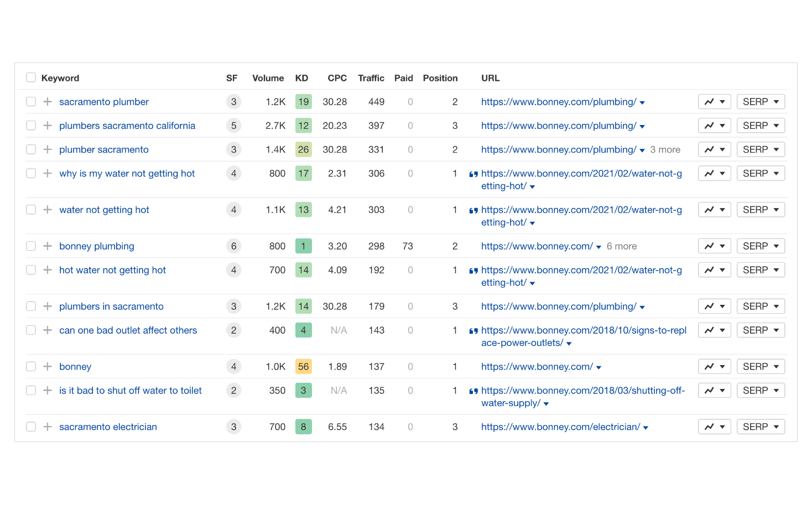Image resolution: width=812 pixels, height=509 pixels.
Task: Click the plus icon beside sacramento plumber
Action: [x=48, y=102]
